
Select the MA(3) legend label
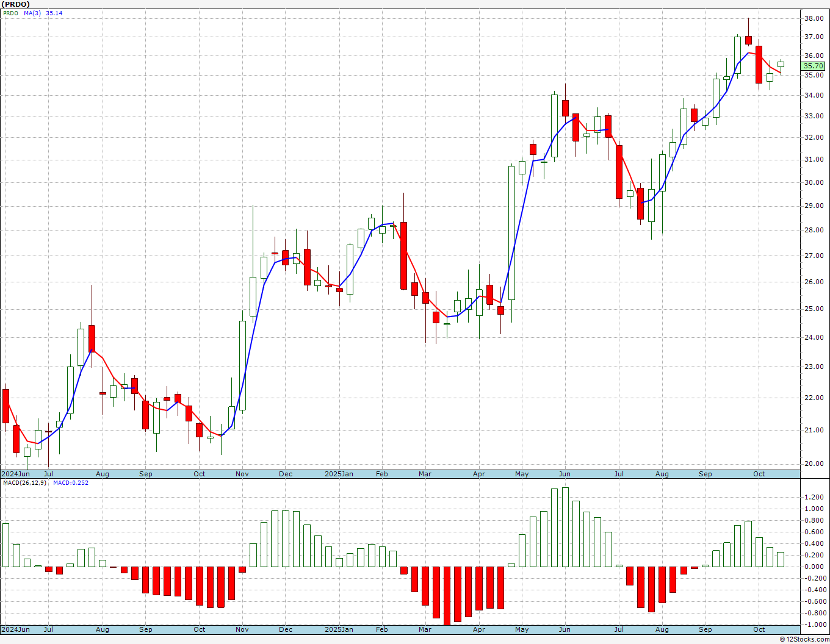[32, 13]
